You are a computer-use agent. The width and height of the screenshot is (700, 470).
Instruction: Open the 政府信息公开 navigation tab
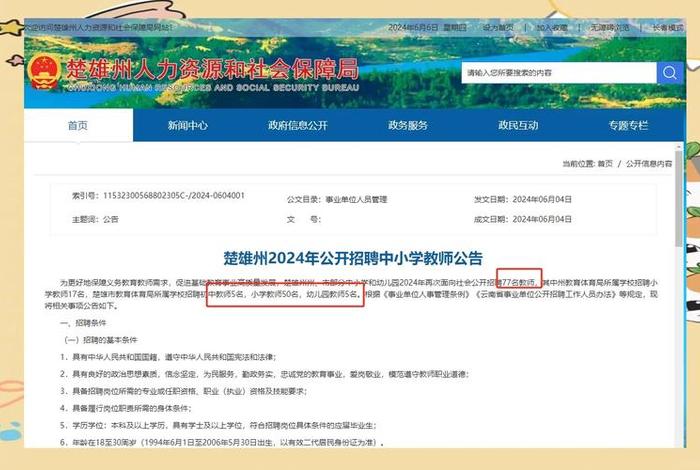[298, 125]
